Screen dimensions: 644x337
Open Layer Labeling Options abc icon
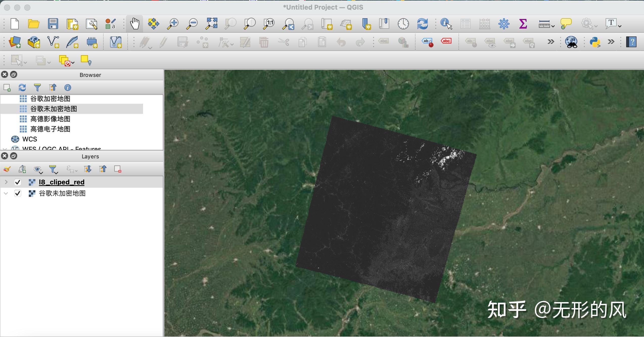point(383,41)
